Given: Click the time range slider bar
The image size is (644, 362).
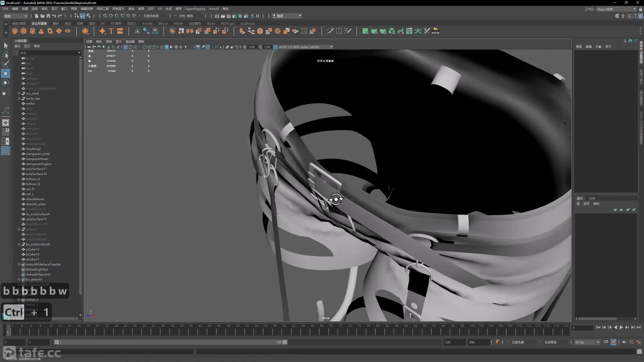Looking at the screenshot, I should click(171, 342).
